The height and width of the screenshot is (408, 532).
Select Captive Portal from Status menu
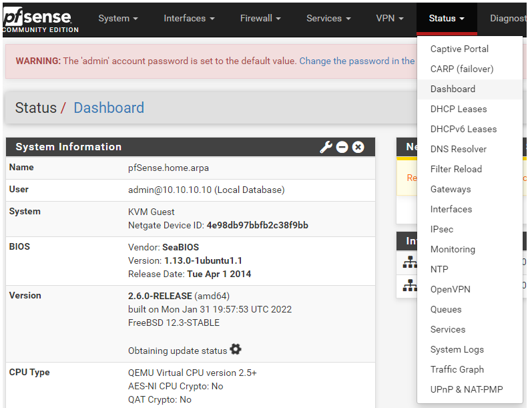[x=469, y=49]
